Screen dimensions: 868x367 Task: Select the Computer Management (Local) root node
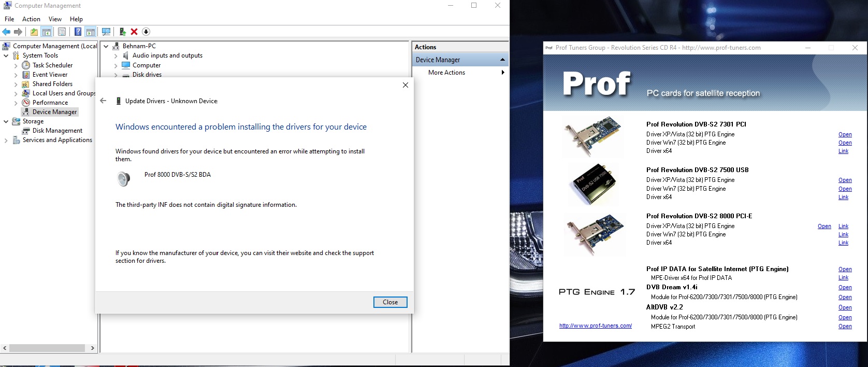point(55,46)
